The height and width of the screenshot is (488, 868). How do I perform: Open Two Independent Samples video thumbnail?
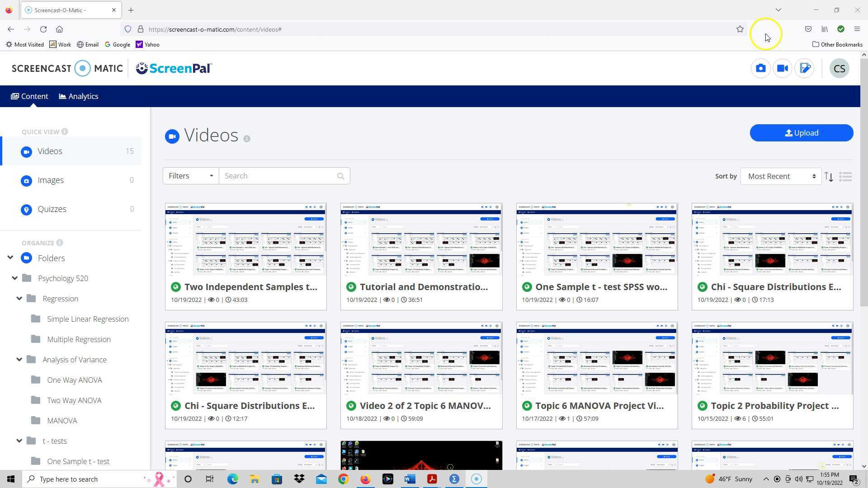click(245, 239)
